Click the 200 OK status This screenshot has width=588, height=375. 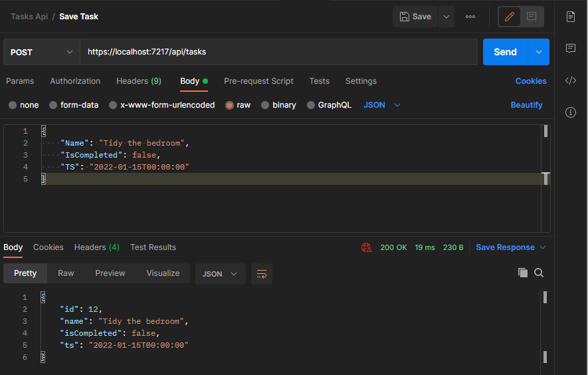[393, 247]
